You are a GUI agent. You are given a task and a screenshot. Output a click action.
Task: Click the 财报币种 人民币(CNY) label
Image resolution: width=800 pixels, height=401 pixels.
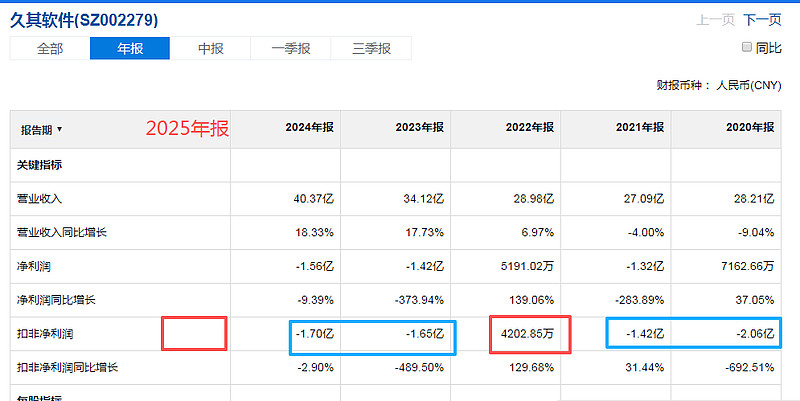719,85
